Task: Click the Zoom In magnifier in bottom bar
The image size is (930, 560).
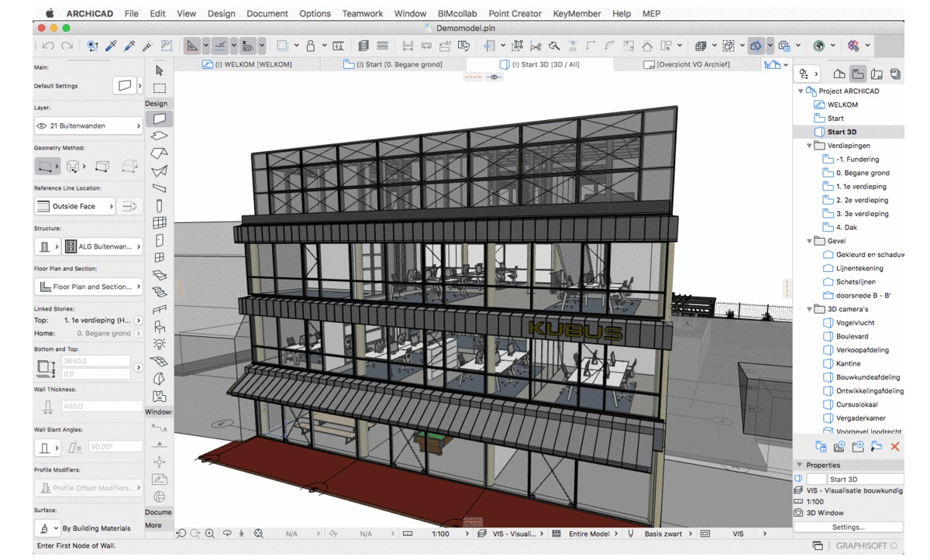Action: (209, 534)
